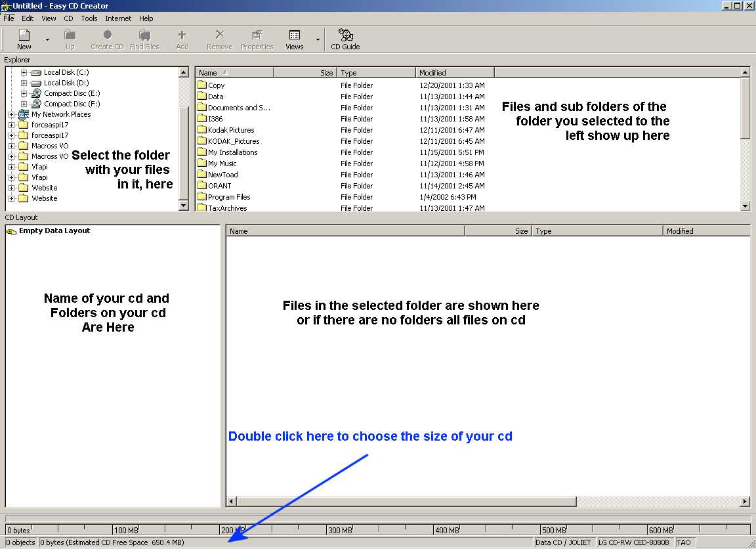The image size is (756, 549).
Task: Click the Remove toolbar icon
Action: 219,39
